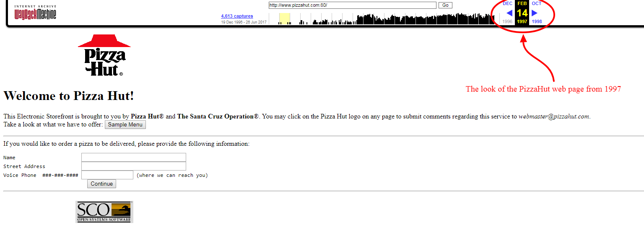This screenshot has height=247, width=644.
Task: Click into the Street Address input field
Action: tap(134, 166)
